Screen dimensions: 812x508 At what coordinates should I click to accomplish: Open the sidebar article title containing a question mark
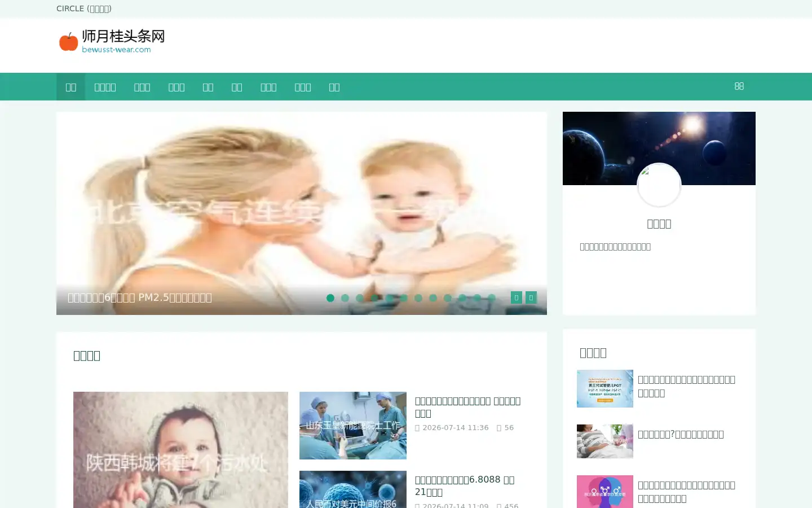[x=681, y=434]
